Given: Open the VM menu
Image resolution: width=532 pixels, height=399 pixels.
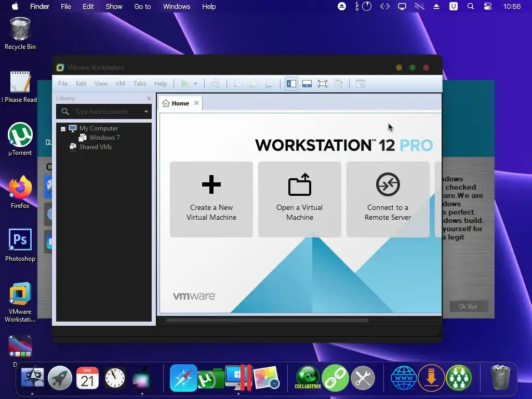Looking at the screenshot, I should (x=121, y=84).
